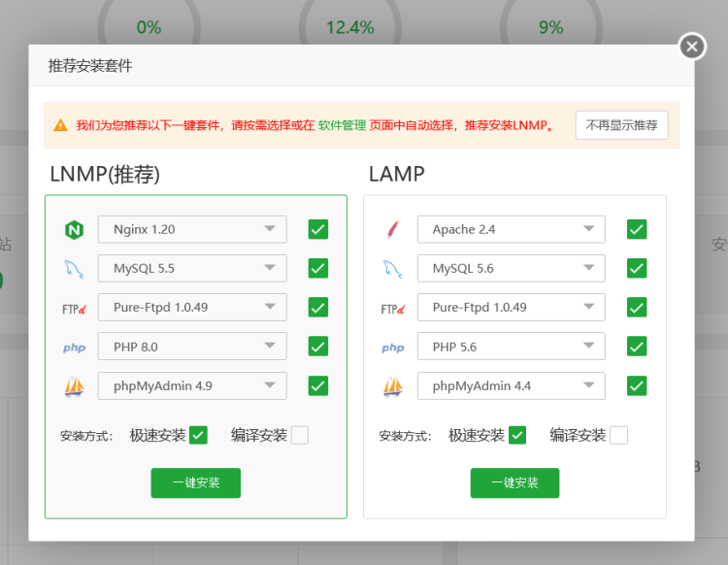This screenshot has height=565, width=728.
Task: Expand the PHP 8.0 version dropdown
Action: 192,347
